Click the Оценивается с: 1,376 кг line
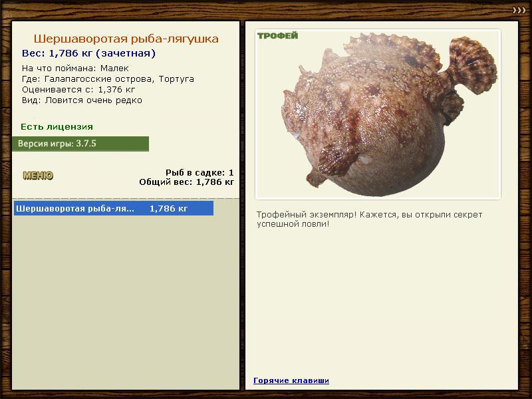 tap(78, 90)
